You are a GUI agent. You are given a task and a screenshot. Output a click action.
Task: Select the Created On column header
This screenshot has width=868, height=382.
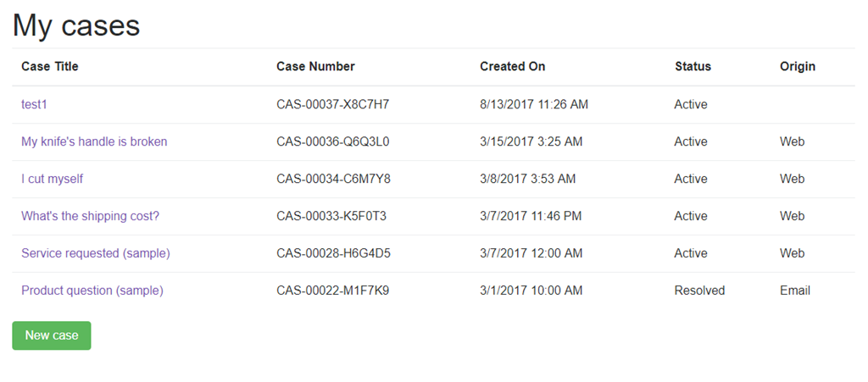coord(513,66)
